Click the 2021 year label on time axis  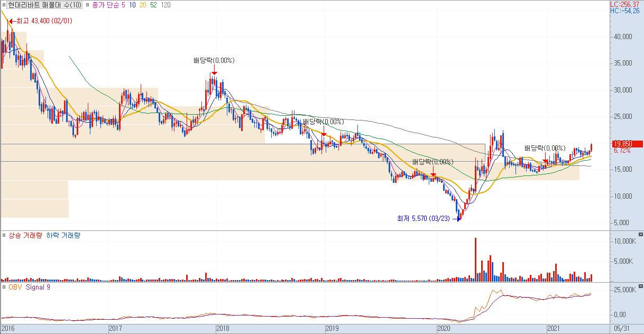[x=555, y=329]
